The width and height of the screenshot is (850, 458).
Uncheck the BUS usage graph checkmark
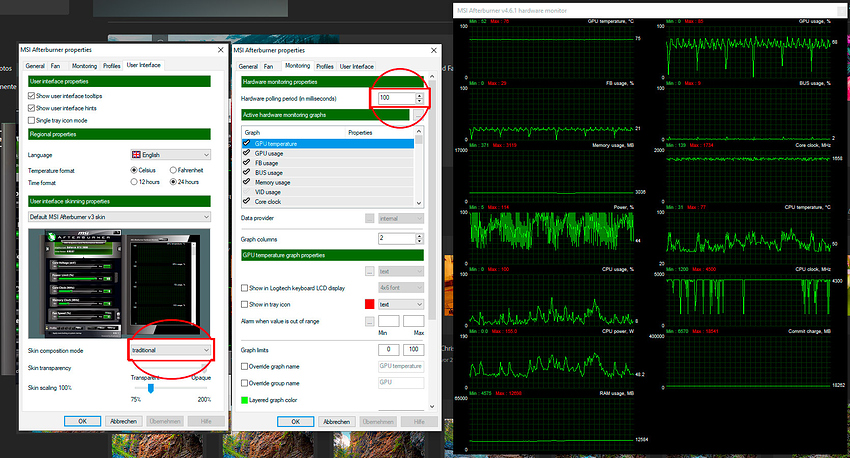click(247, 172)
